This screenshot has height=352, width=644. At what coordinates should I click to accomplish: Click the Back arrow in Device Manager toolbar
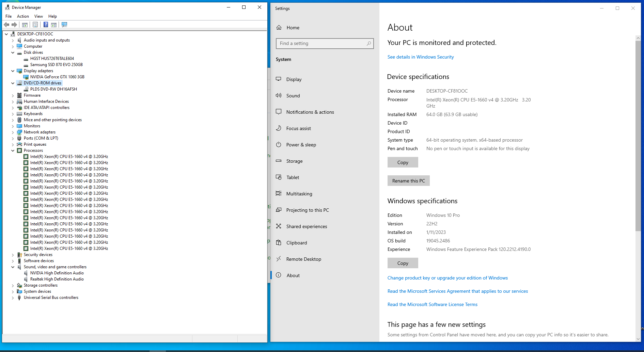(x=6, y=25)
